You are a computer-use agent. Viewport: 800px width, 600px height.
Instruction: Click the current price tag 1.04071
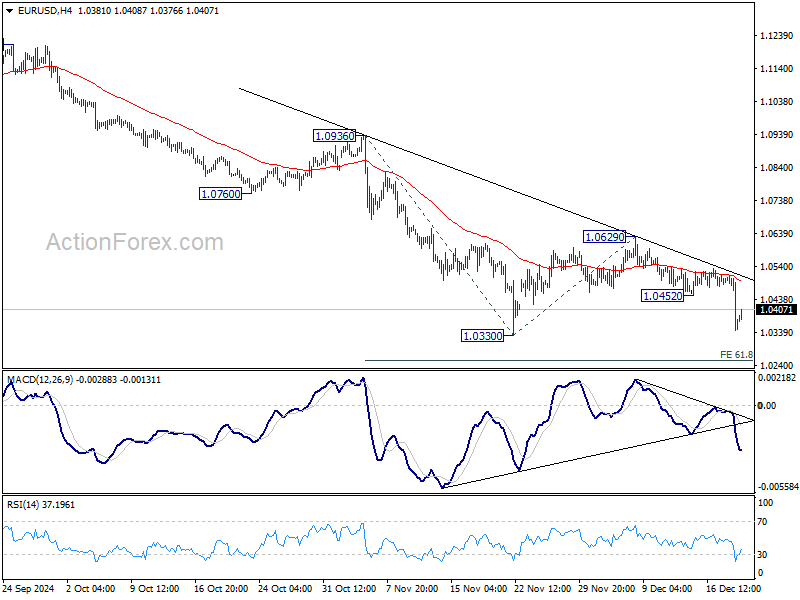(776, 310)
